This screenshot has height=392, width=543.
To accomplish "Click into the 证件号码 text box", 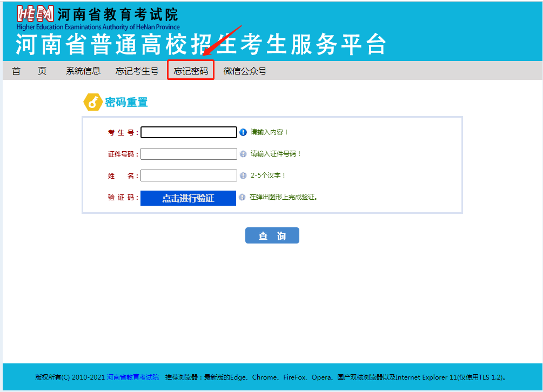I will coord(189,154).
